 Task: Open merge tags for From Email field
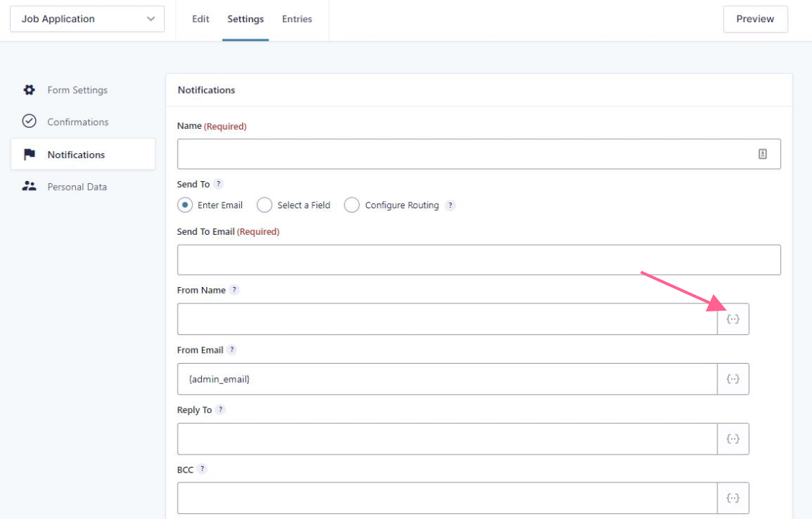[x=733, y=379]
